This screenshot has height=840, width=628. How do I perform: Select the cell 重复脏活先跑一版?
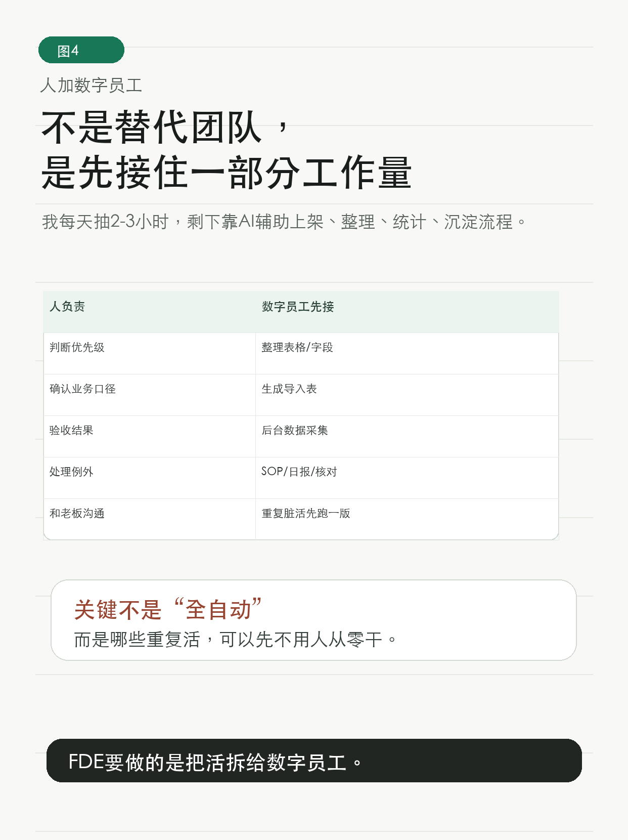pos(407,519)
